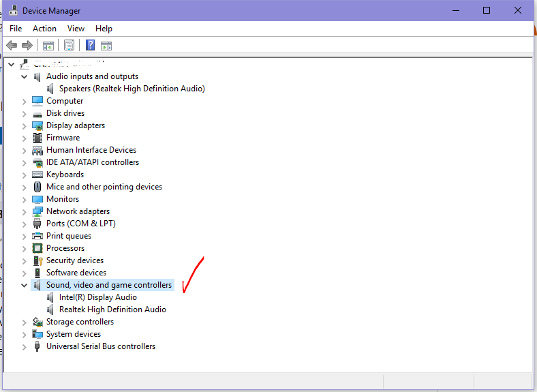
Task: Maximize the Device Manager window
Action: pos(487,11)
